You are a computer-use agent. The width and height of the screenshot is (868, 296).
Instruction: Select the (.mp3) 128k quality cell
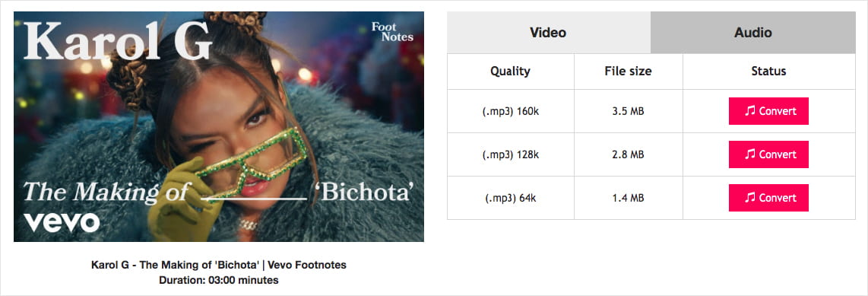510,154
